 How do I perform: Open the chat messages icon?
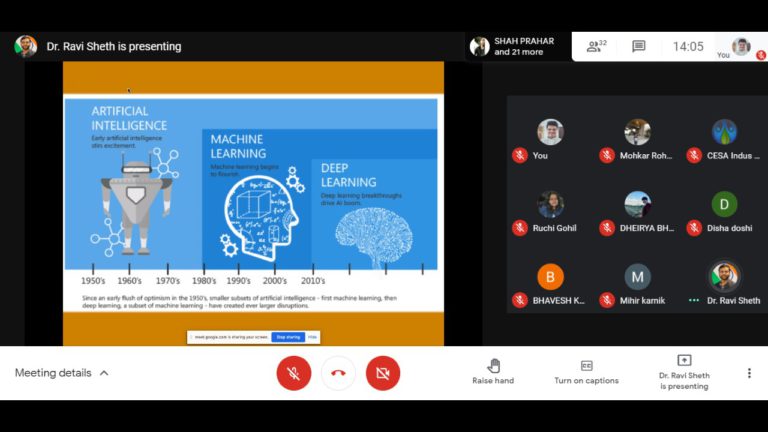coord(639,46)
